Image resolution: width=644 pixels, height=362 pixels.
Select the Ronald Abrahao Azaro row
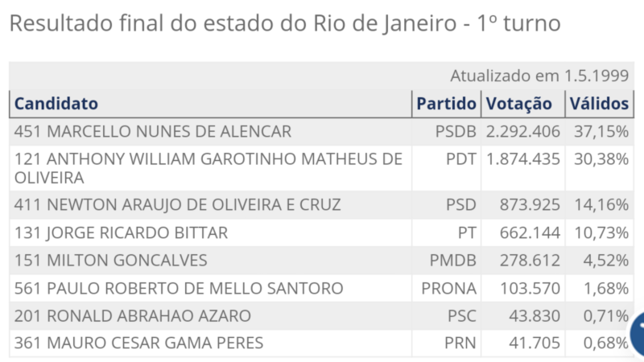click(x=321, y=316)
